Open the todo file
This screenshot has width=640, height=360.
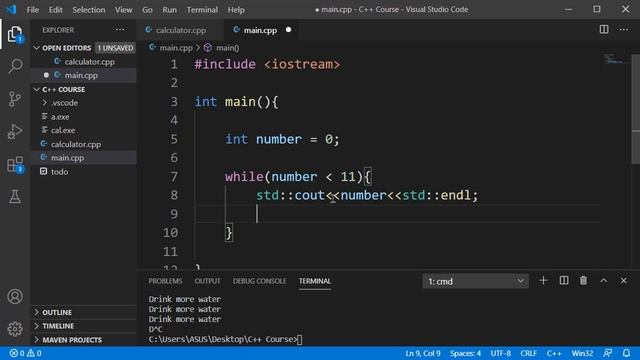click(x=84, y=171)
